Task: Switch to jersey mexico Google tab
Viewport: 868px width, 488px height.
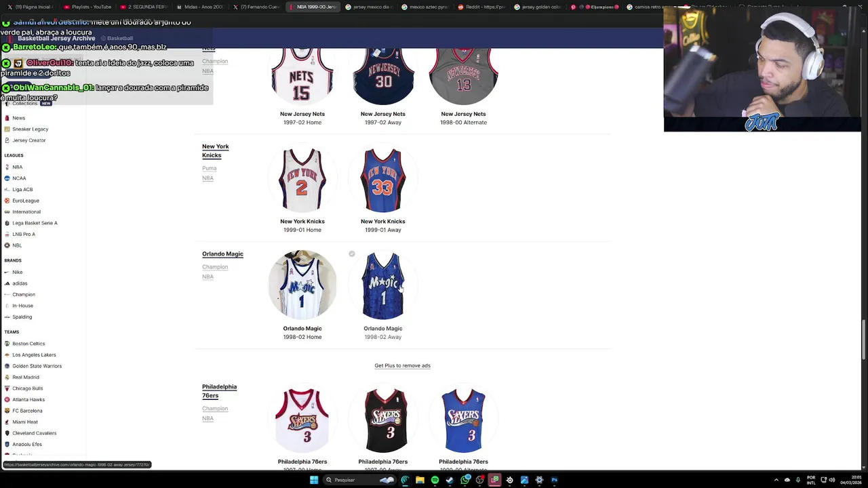Action: (369, 7)
